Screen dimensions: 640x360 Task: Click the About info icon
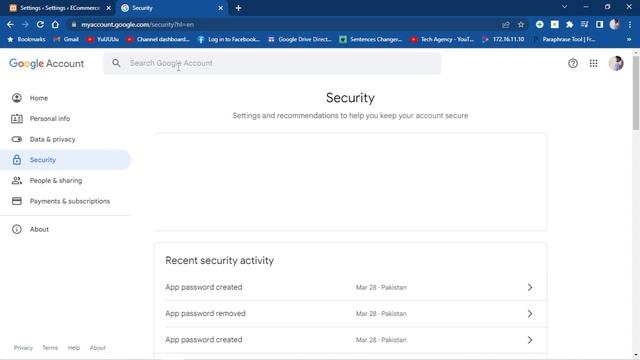17,229
